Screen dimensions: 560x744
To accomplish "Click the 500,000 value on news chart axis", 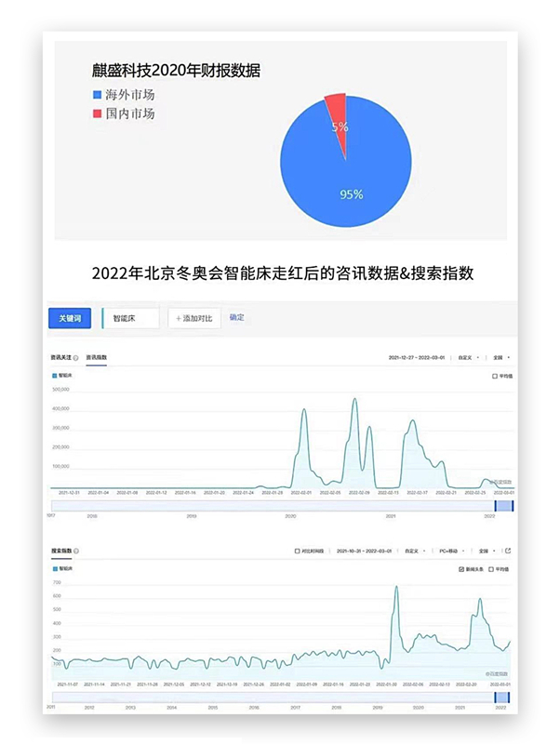I will pyautogui.click(x=60, y=390).
